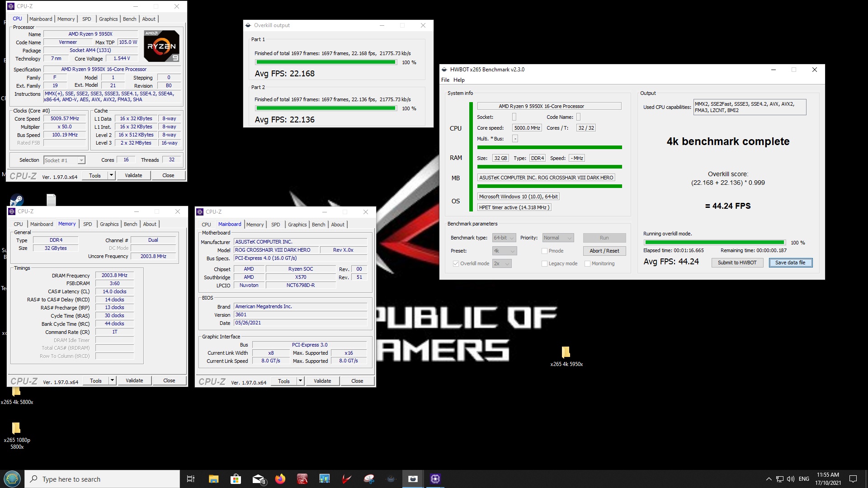Open the x265 4k 5950x folder
868x488 pixels.
(566, 356)
